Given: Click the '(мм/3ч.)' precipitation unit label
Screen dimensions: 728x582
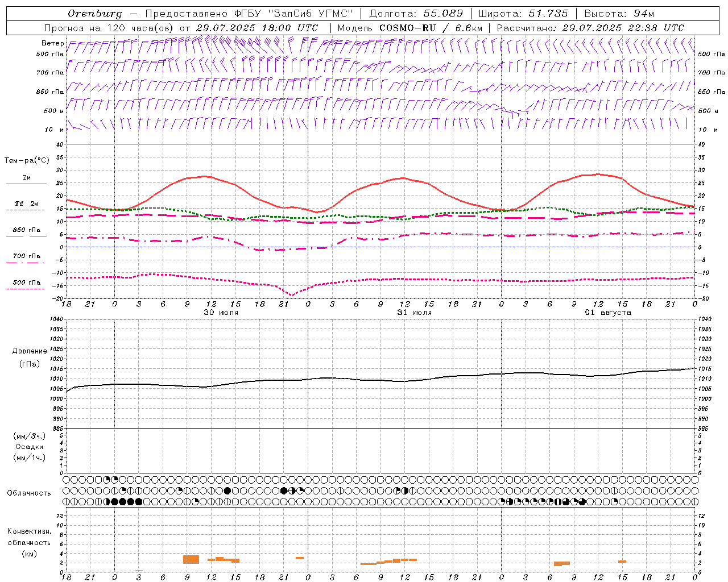Looking at the screenshot, I should point(30,436).
